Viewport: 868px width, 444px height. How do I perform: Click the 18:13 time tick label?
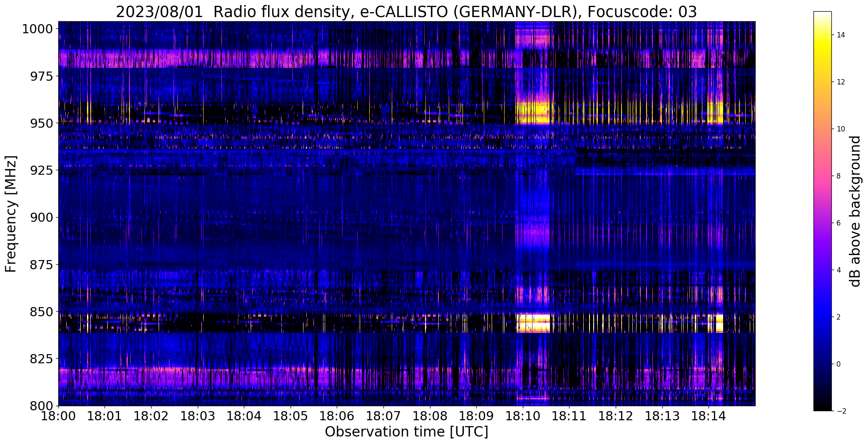(662, 416)
